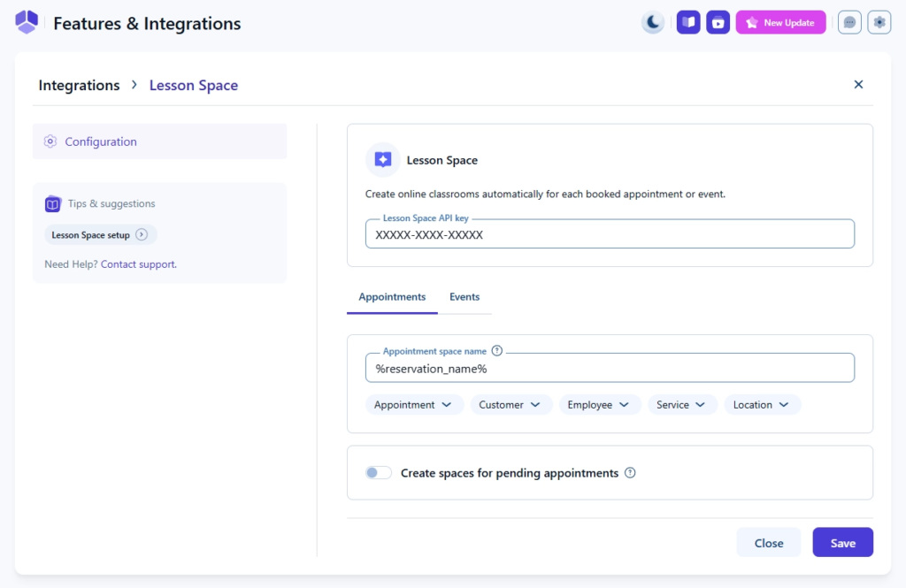The height and width of the screenshot is (588, 906).
Task: Toggle dark mode moon icon
Action: pyautogui.click(x=653, y=22)
